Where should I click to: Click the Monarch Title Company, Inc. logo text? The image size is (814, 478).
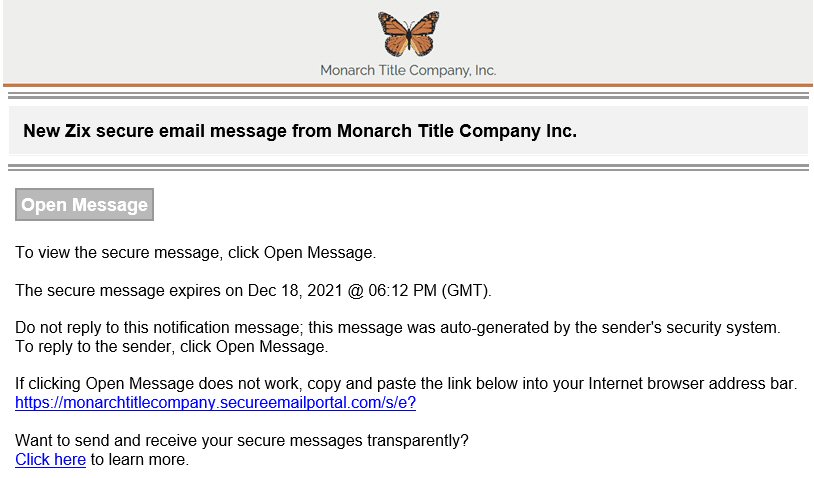click(408, 70)
